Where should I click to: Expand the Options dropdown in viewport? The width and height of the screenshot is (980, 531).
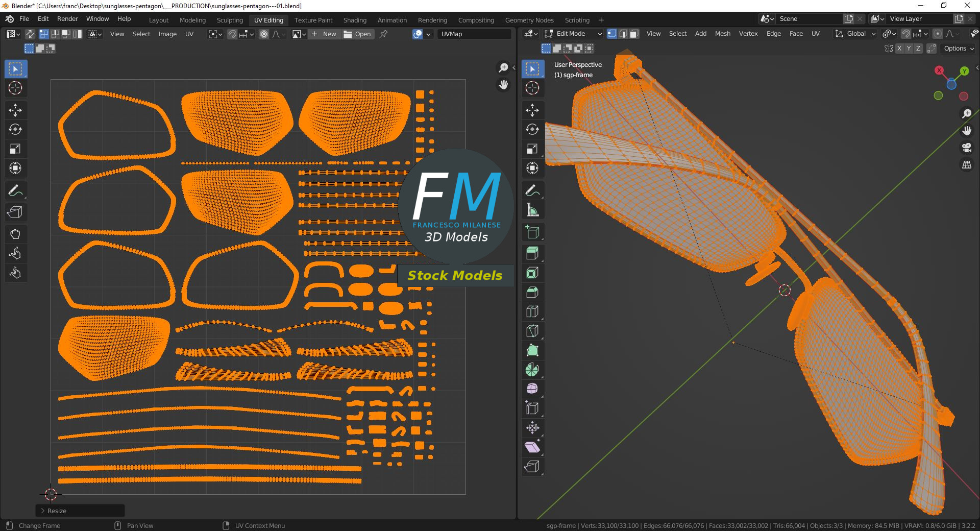coord(959,49)
